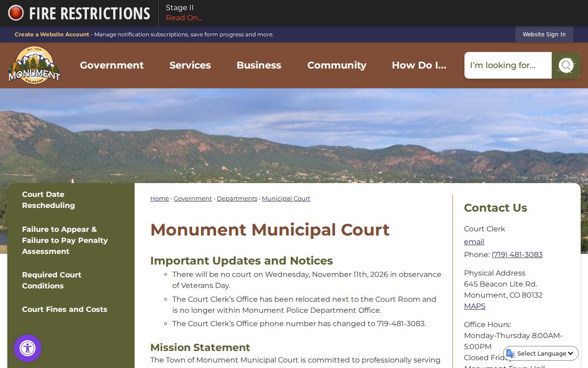The width and height of the screenshot is (588, 368).
Task: Click the Monument Colorado town logo
Action: (34, 65)
